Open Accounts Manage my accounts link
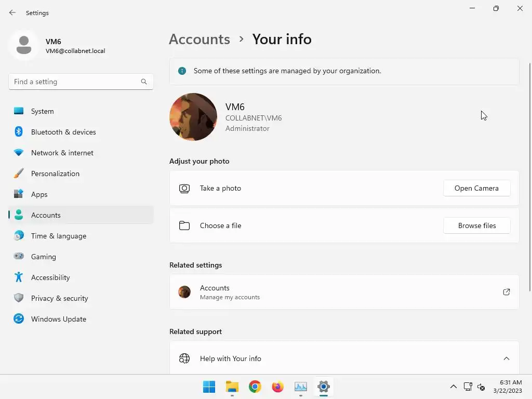 [x=344, y=292]
